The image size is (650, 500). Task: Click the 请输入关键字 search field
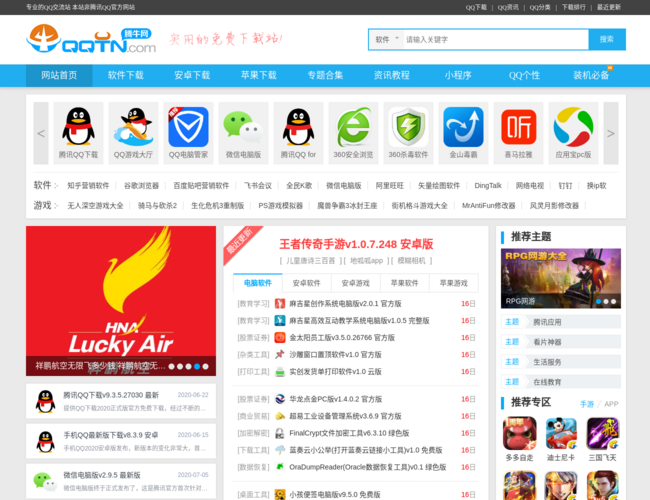496,39
